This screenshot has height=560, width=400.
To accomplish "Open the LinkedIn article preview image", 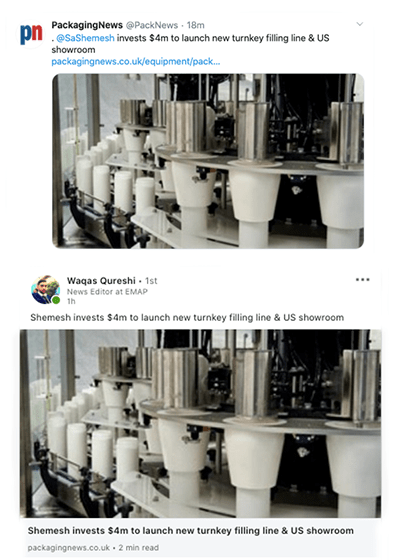I will [200, 423].
